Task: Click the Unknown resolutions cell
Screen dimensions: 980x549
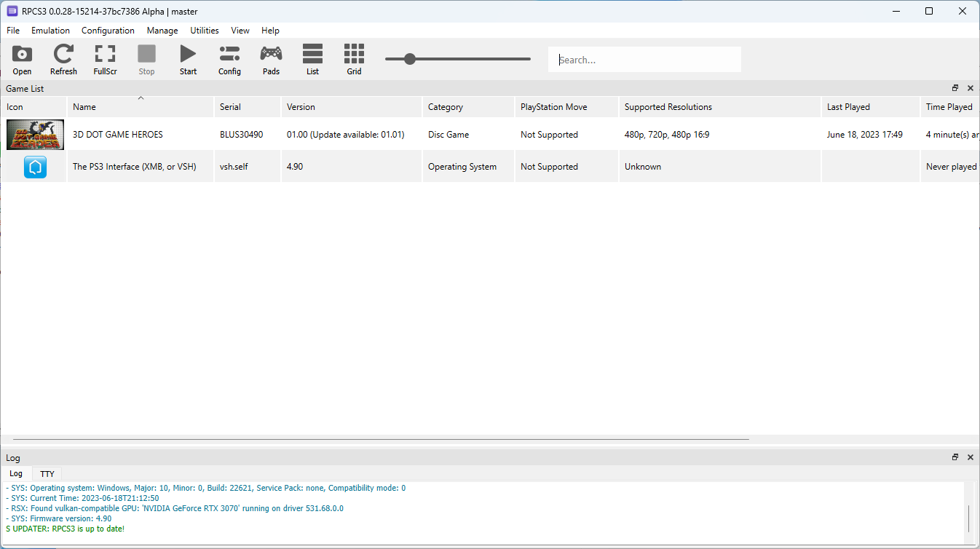Action: 643,167
